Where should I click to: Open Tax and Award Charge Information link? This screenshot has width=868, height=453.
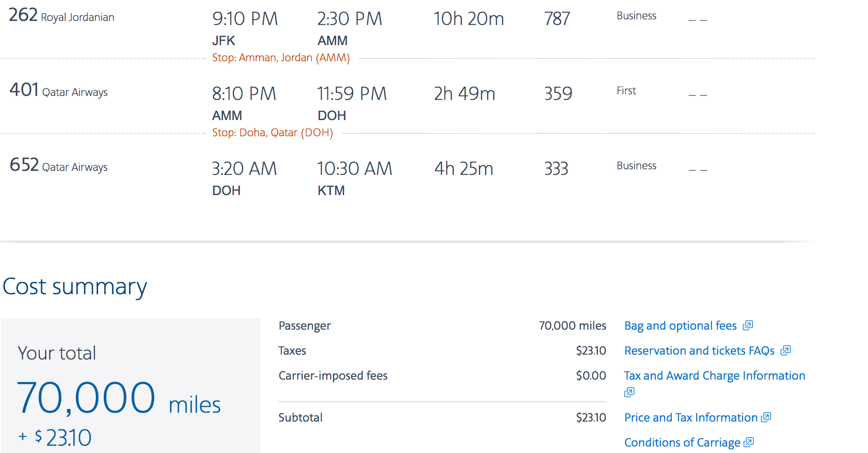715,376
